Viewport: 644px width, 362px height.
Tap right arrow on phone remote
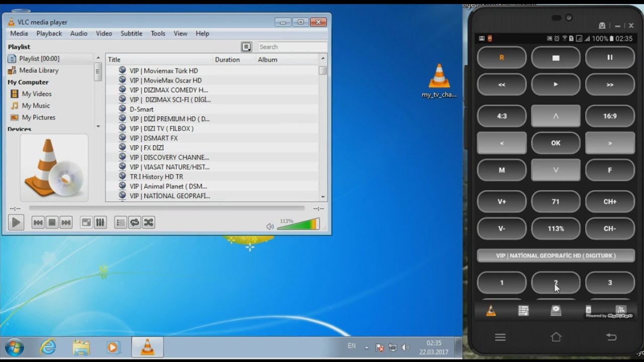(610, 143)
